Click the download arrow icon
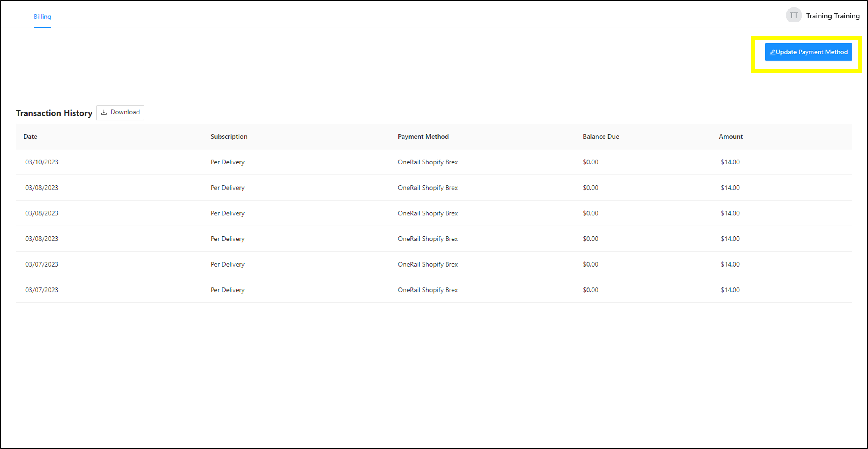The height and width of the screenshot is (449, 868). (x=104, y=112)
